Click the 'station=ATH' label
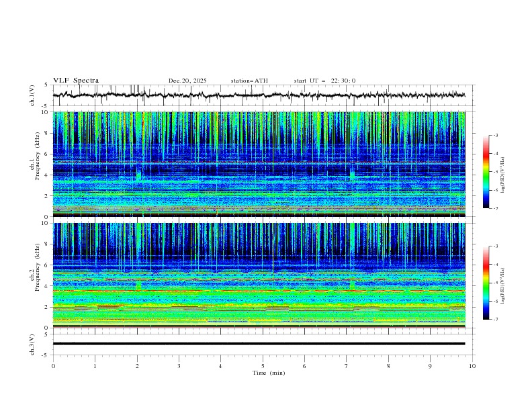This screenshot has width=532, height=411. [x=249, y=81]
